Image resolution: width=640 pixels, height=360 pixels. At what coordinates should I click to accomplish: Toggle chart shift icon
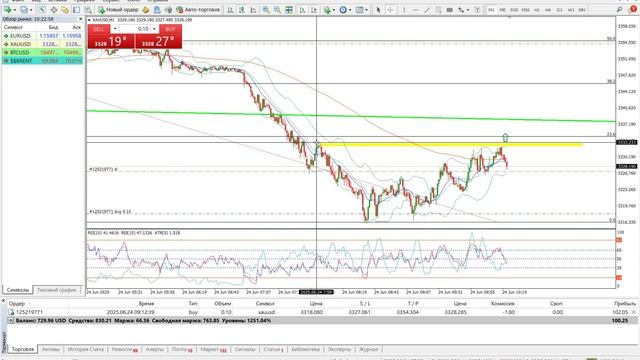pyautogui.click(x=314, y=9)
